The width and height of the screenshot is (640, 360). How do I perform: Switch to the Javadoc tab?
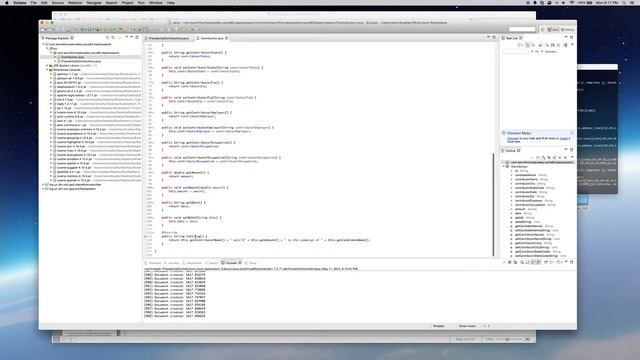click(x=172, y=263)
